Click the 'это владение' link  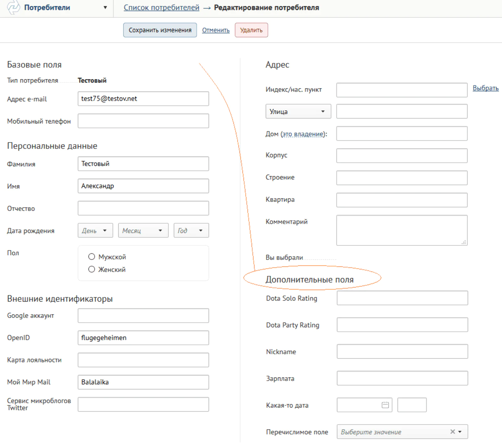click(x=303, y=134)
